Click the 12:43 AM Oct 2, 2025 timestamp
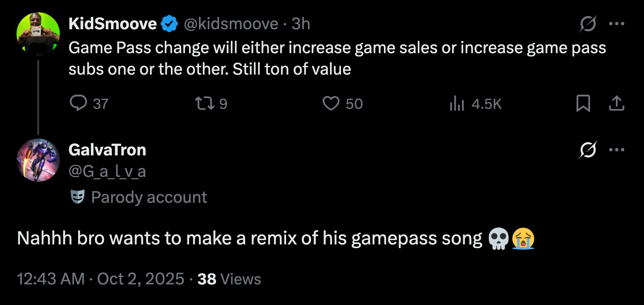 point(101,279)
